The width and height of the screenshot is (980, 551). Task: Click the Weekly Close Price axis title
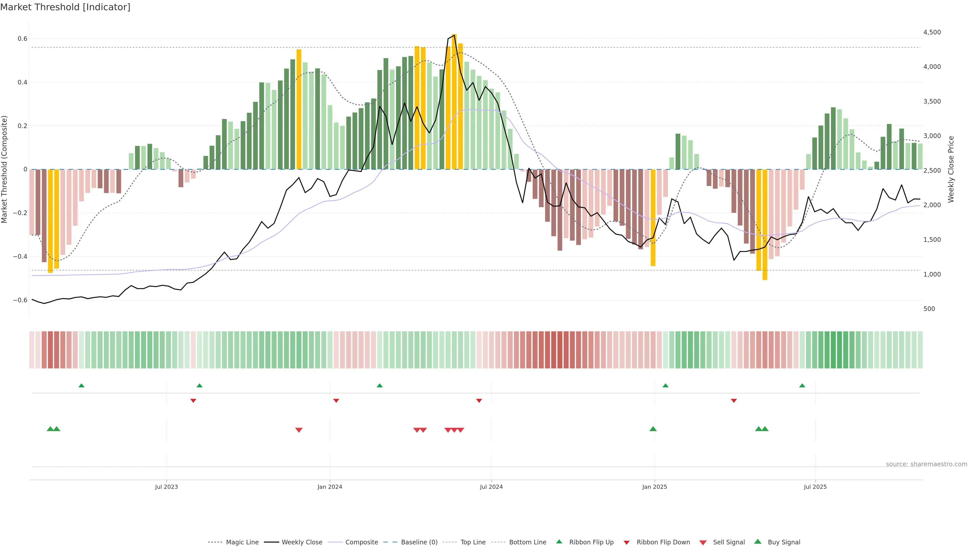(951, 169)
